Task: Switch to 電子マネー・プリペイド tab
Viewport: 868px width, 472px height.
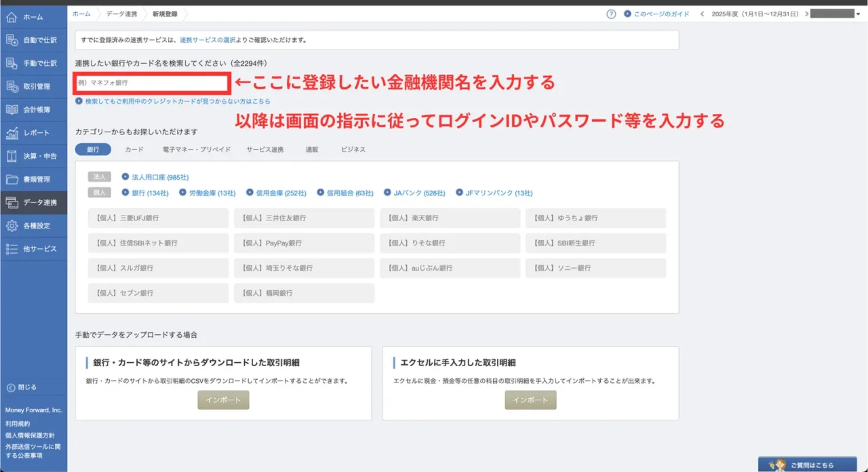Action: (197, 149)
